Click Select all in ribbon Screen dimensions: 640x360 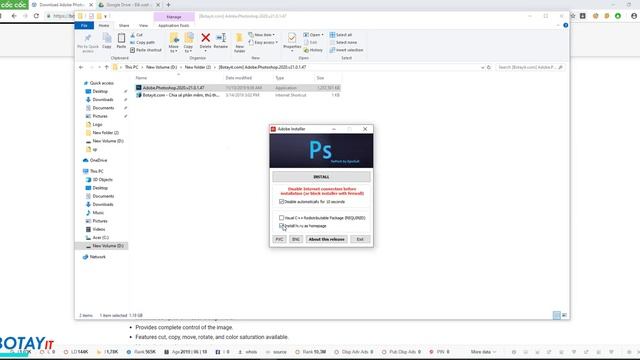(x=341, y=35)
